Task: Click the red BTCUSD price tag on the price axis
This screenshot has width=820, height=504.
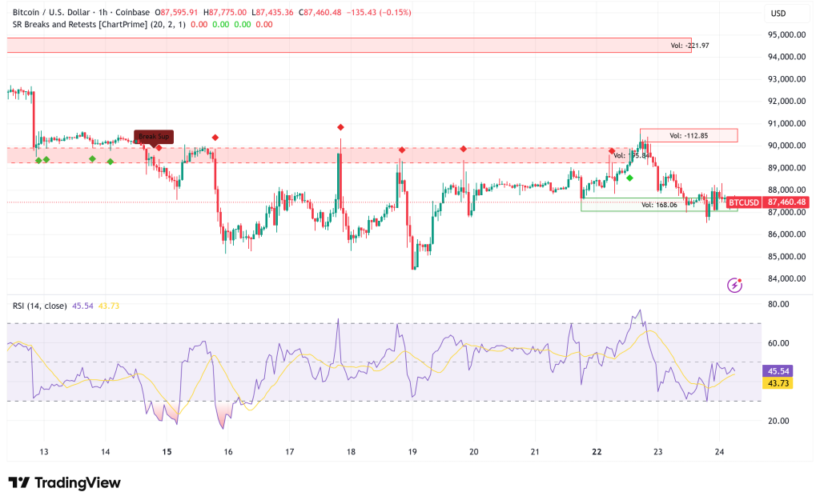Action: (746, 202)
